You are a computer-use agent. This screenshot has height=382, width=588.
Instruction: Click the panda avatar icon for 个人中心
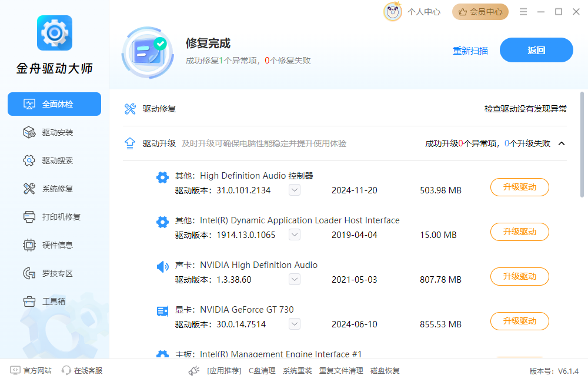393,12
